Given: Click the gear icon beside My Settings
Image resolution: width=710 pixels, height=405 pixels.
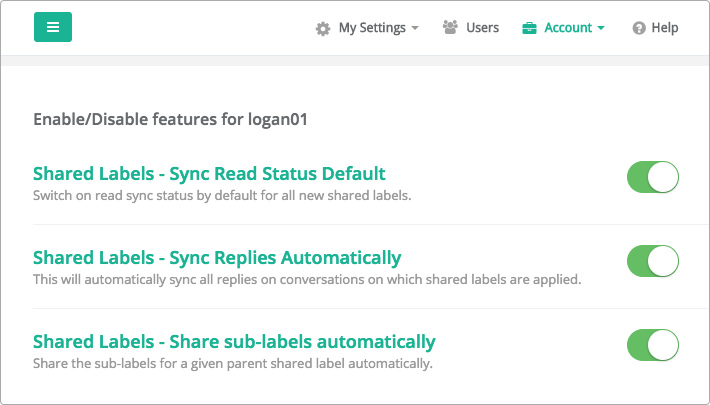Looking at the screenshot, I should point(323,29).
